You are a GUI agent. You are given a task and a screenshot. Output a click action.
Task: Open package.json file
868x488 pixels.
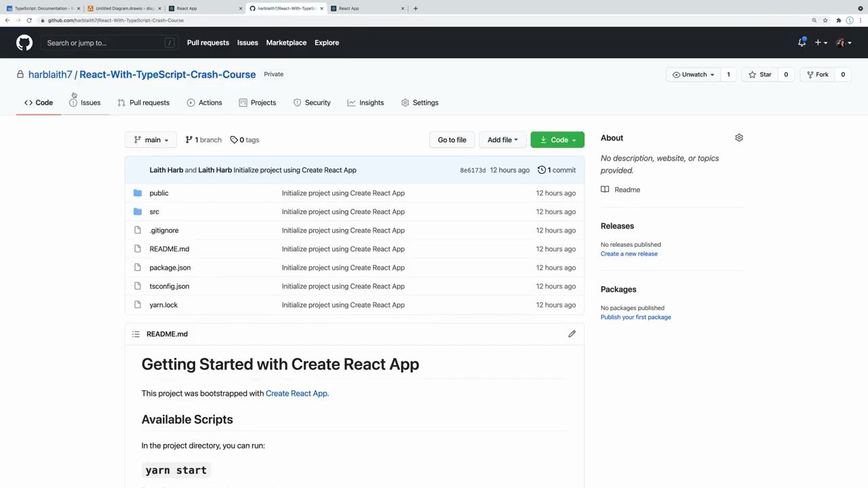tap(170, 268)
